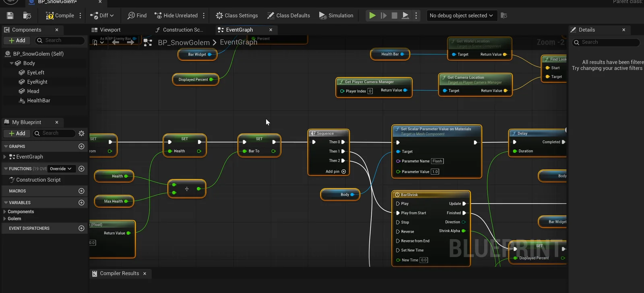
Task: Switch to the Viewport tab
Action: point(106,30)
